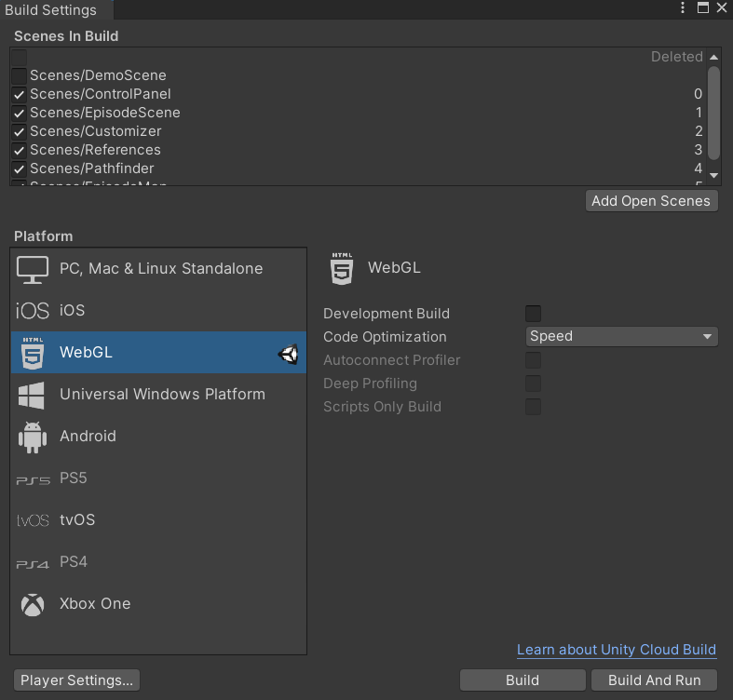Click the Code Optimization label
This screenshot has height=700, width=733.
pos(385,337)
